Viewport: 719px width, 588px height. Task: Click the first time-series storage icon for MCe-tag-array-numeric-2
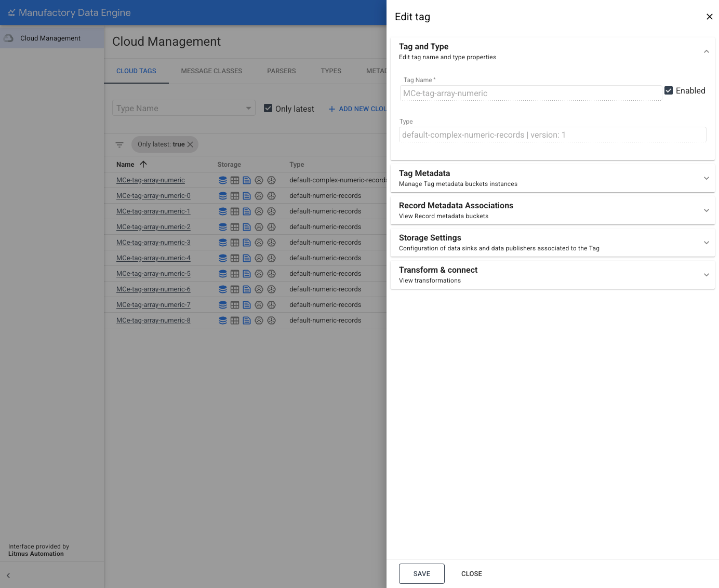[x=259, y=226]
